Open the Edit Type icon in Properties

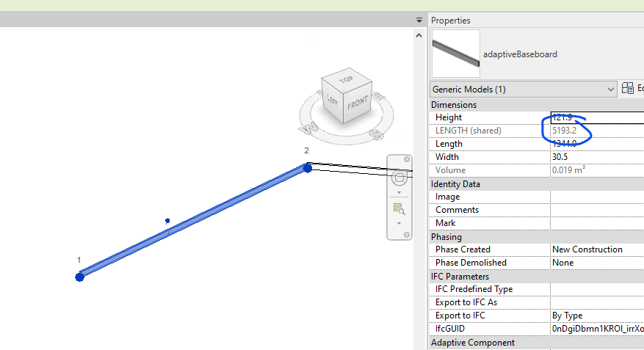point(628,88)
